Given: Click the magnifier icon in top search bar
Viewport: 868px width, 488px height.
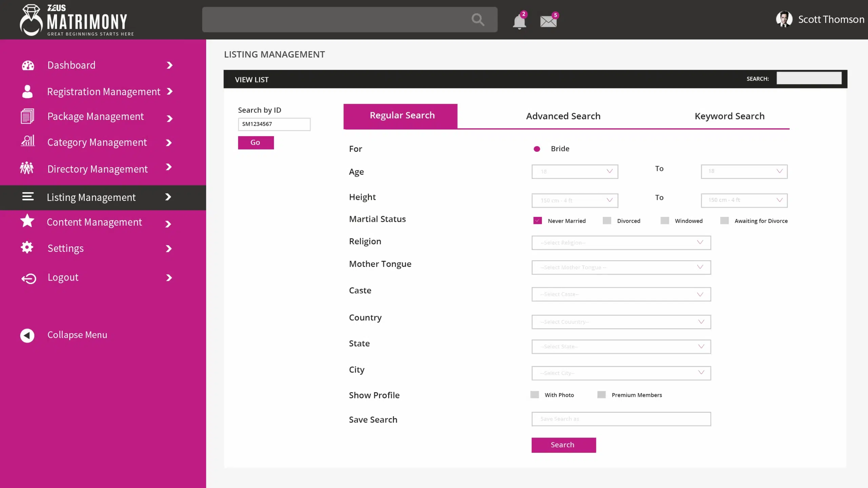Looking at the screenshot, I should (x=478, y=20).
